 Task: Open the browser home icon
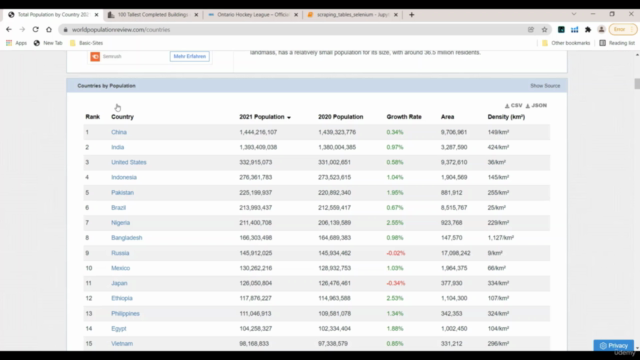click(49, 29)
